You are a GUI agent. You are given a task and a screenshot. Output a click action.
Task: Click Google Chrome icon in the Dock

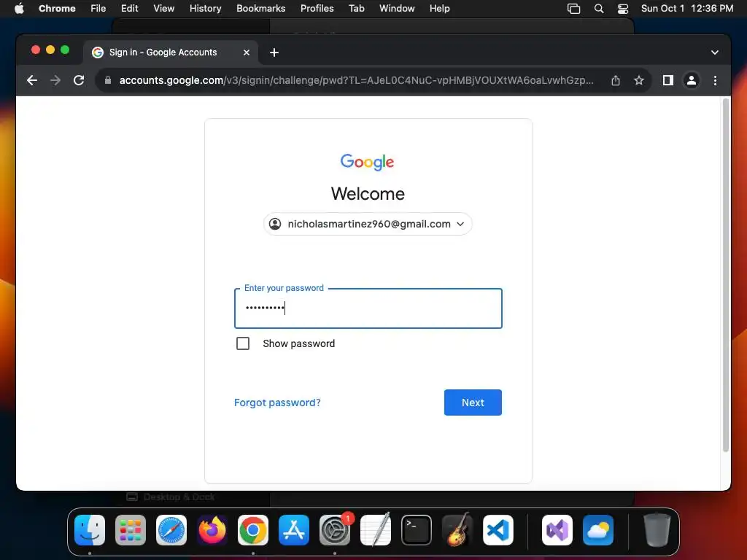pyautogui.click(x=253, y=530)
